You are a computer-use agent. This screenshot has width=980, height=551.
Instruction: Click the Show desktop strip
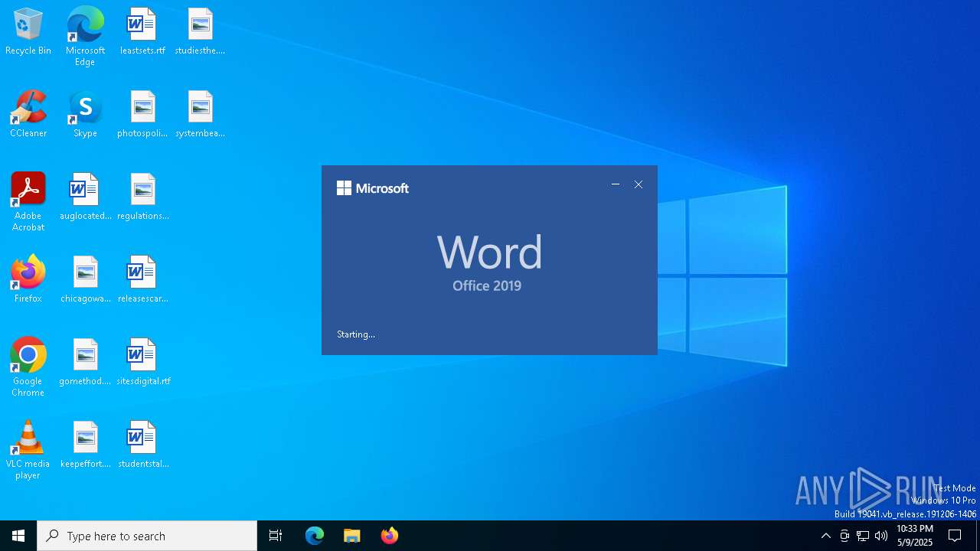pos(978,536)
